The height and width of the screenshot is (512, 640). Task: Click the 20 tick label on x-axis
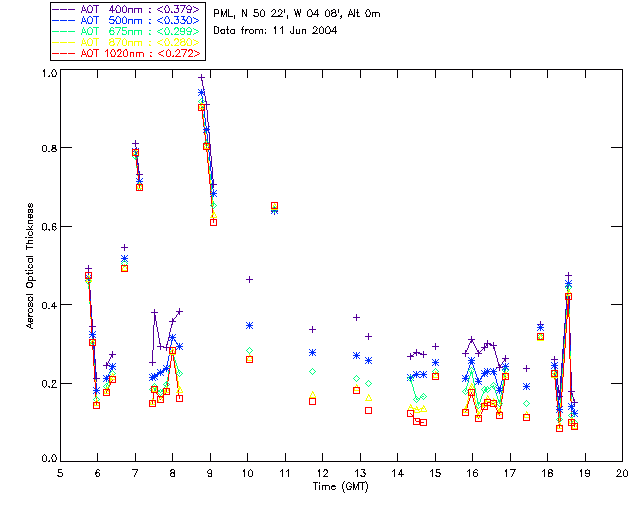pyautogui.click(x=621, y=472)
